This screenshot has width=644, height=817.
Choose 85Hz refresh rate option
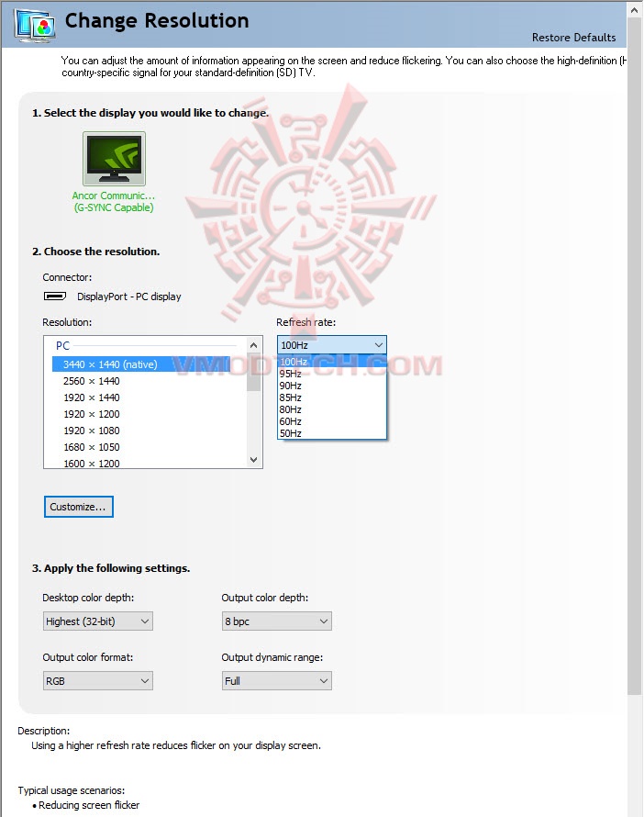click(x=331, y=397)
